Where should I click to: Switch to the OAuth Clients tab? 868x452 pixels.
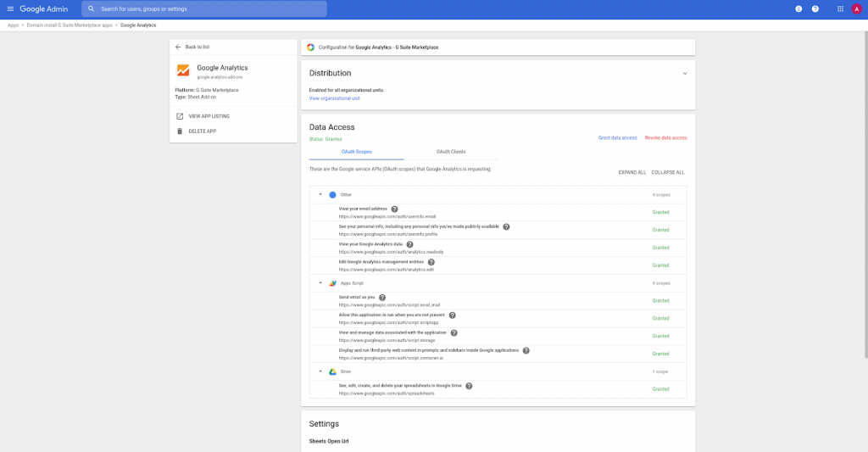(451, 152)
